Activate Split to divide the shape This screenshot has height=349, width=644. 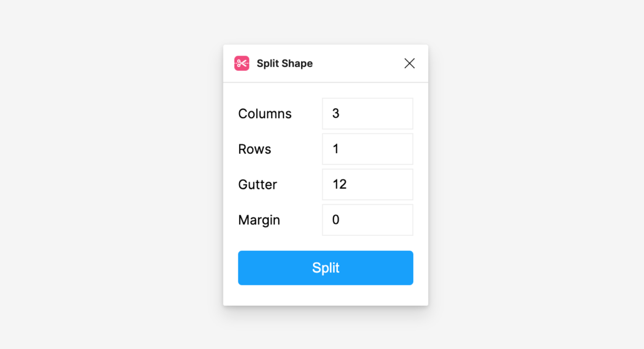point(325,268)
